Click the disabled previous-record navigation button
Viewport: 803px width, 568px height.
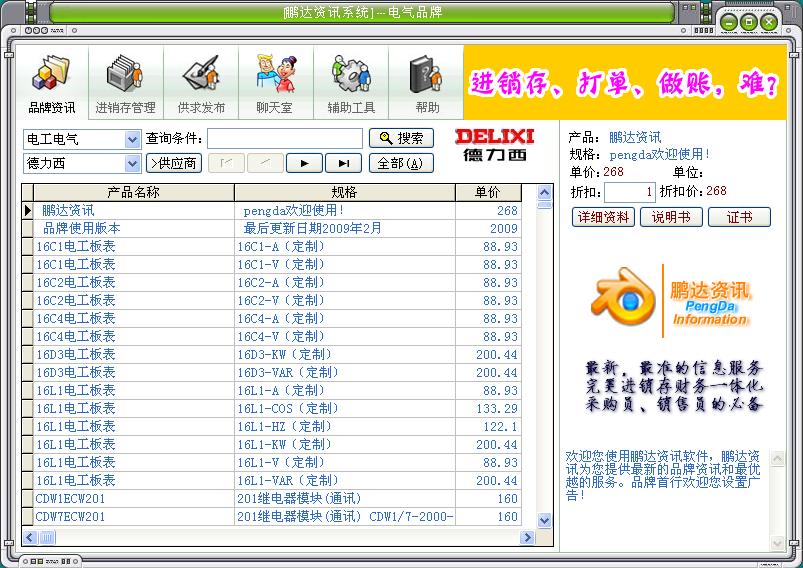(x=265, y=163)
